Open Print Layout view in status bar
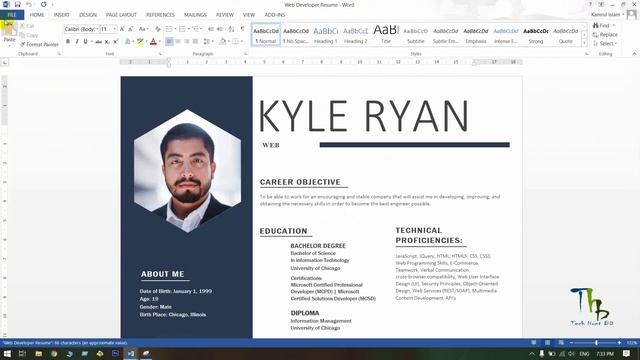This screenshot has width=640, height=360. click(x=547, y=343)
